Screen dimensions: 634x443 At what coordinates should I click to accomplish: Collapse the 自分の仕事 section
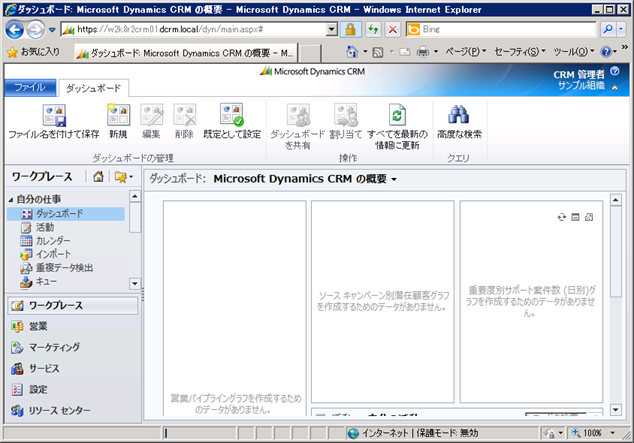point(11,200)
